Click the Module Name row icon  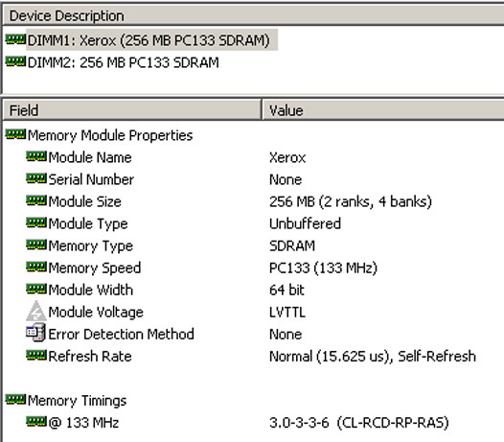(x=36, y=156)
